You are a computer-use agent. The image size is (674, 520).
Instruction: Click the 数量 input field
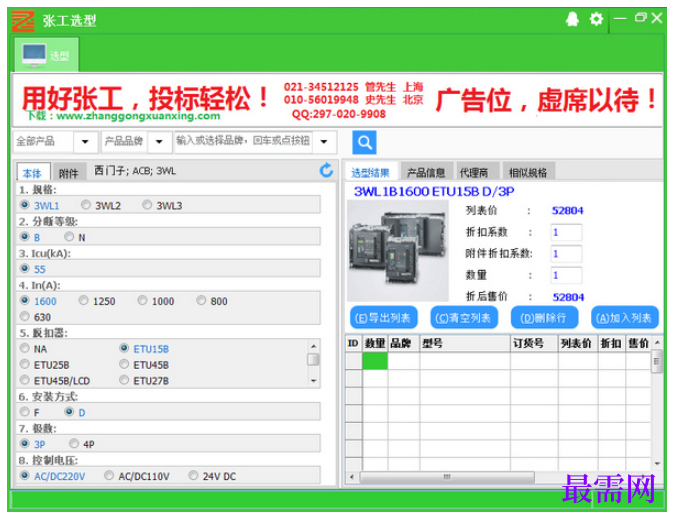[x=566, y=275]
